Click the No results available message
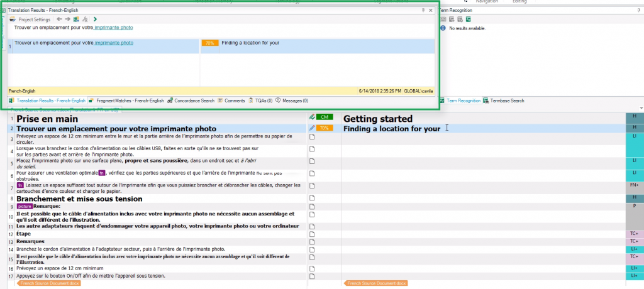Image resolution: width=644 pixels, height=289 pixels. pos(467,28)
